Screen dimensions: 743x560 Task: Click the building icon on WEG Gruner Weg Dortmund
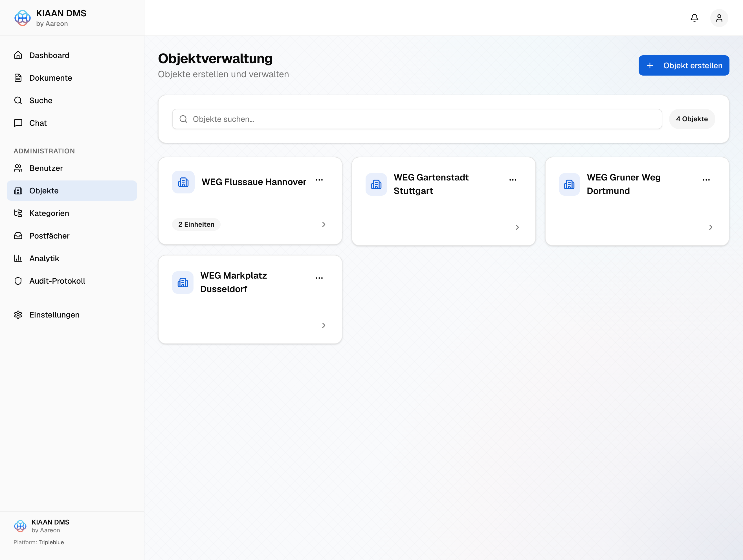pos(569,184)
